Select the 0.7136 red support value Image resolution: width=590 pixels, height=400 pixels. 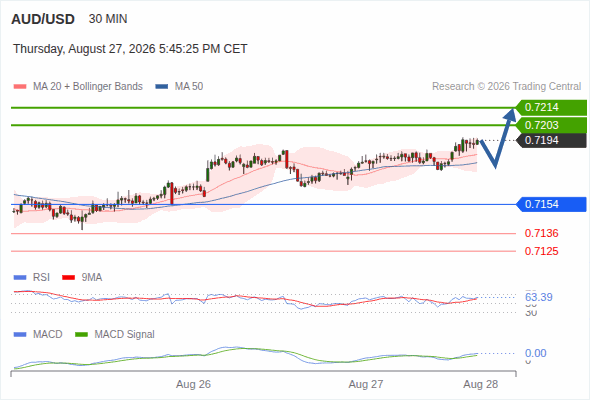pos(541,233)
